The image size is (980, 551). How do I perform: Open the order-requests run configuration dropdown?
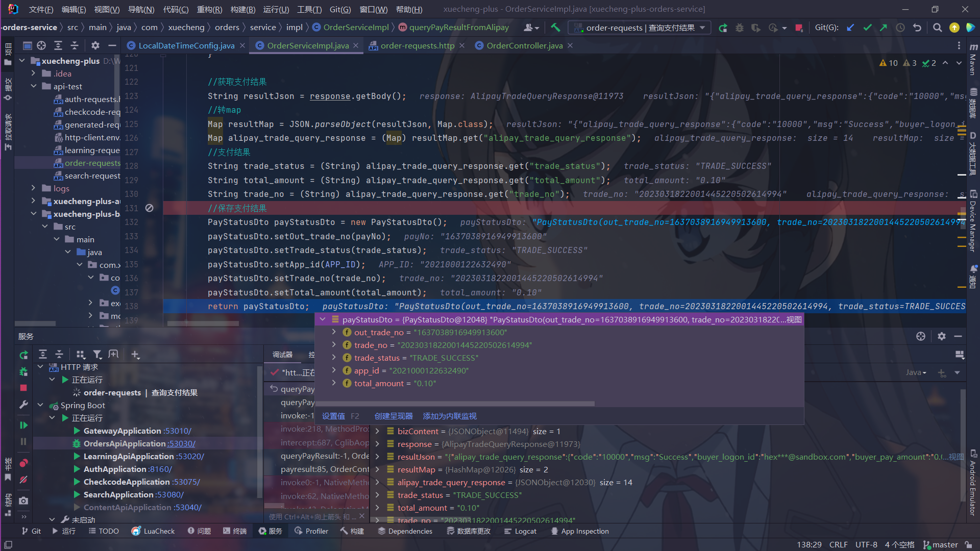(x=640, y=28)
